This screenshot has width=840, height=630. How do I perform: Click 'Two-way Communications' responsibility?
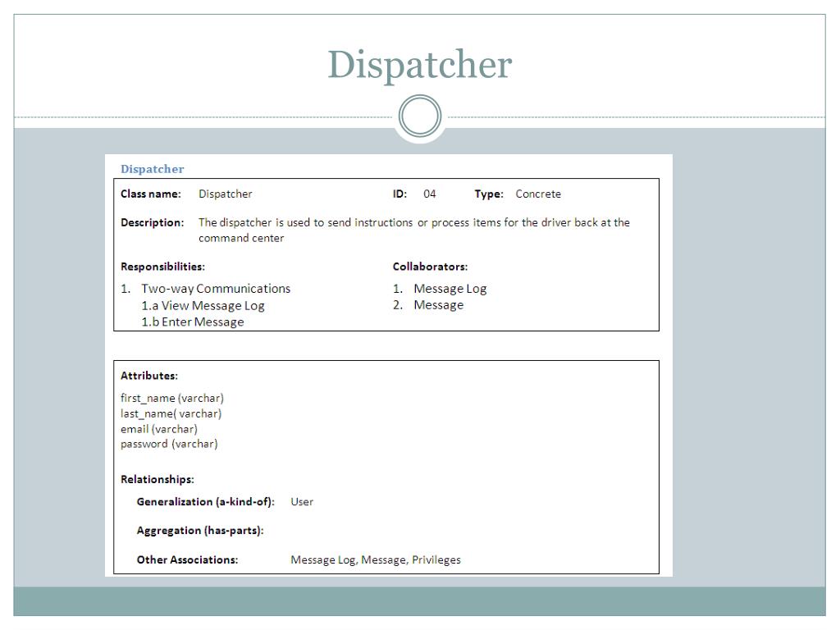pos(216,289)
